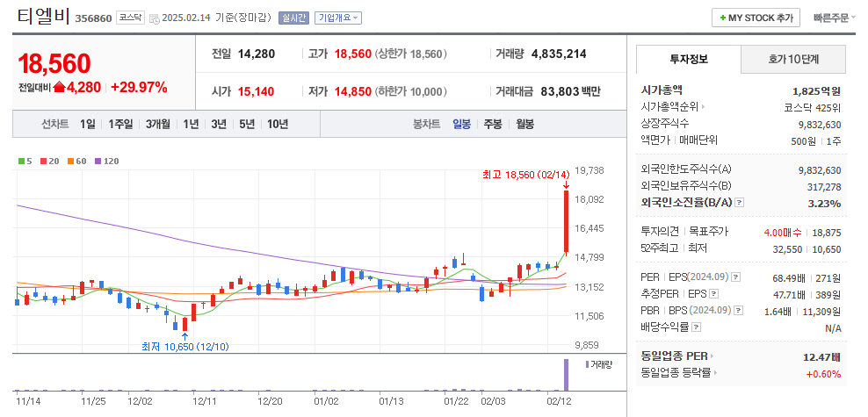Click the calendar icon beside 2025.02.14
Viewport: 868px width, 417px height.
154,18
